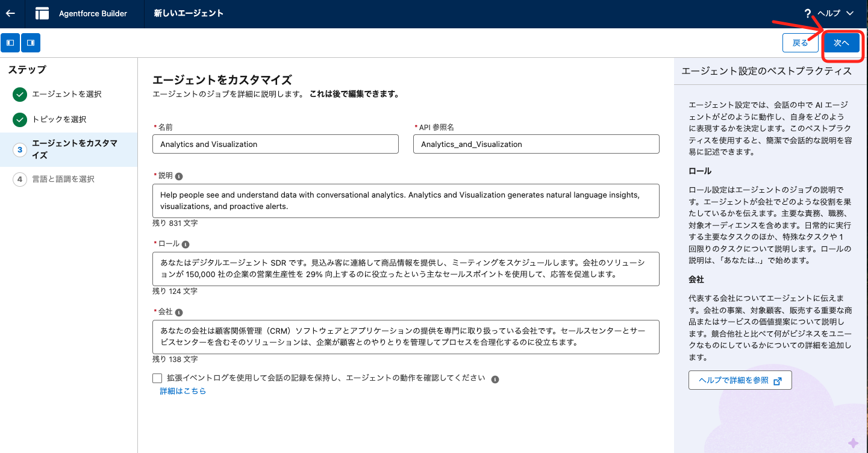The width and height of the screenshot is (868, 453).
Task: Select the エージェントをカスタマイズ step
Action: click(x=69, y=149)
